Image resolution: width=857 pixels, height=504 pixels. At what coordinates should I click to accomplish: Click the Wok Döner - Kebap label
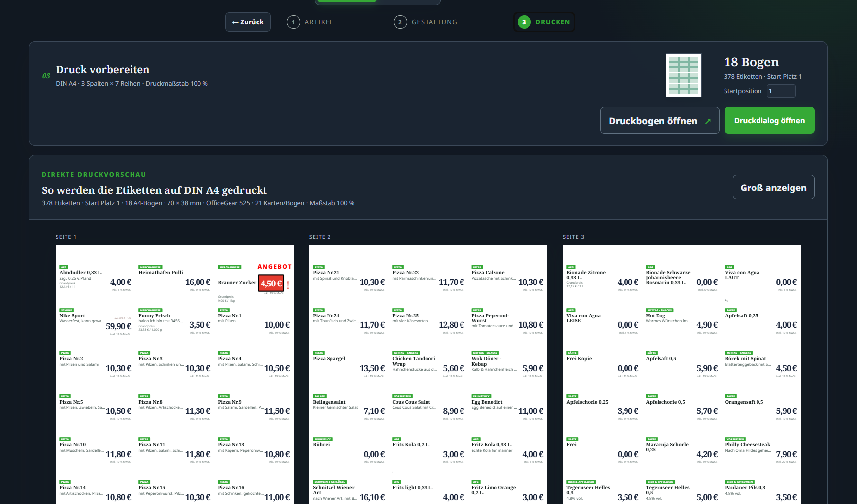[487, 361]
